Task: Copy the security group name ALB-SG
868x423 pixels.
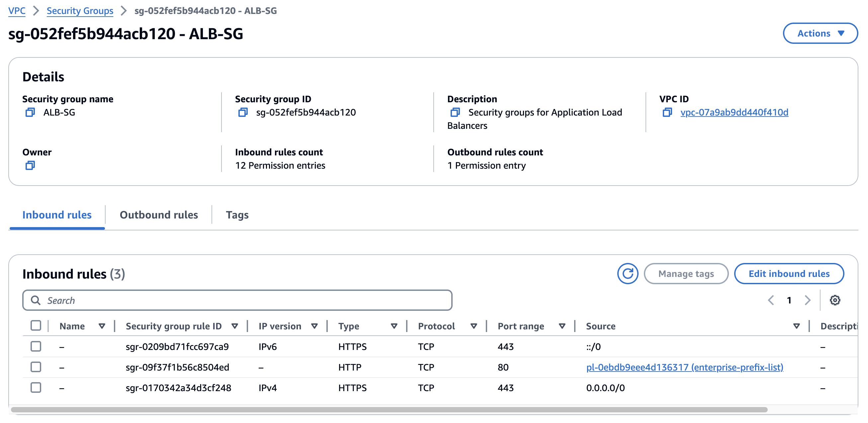Action: point(30,112)
